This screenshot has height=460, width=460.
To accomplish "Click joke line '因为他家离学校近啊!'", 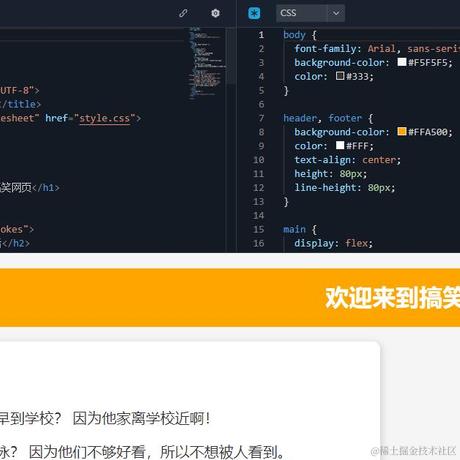I will click(x=141, y=418).
